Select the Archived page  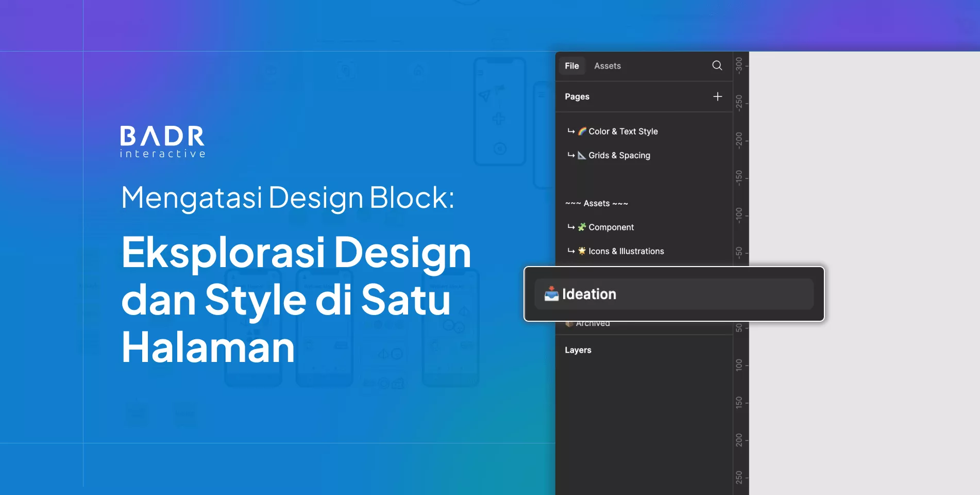(593, 323)
